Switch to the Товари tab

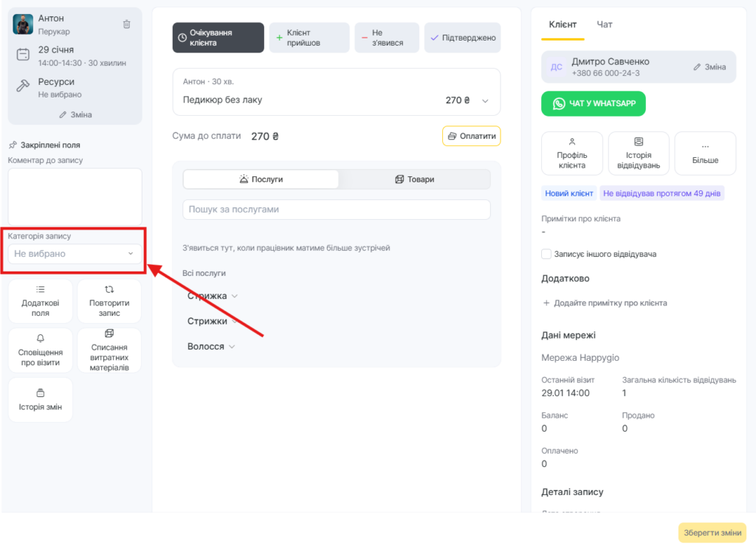[x=414, y=179]
